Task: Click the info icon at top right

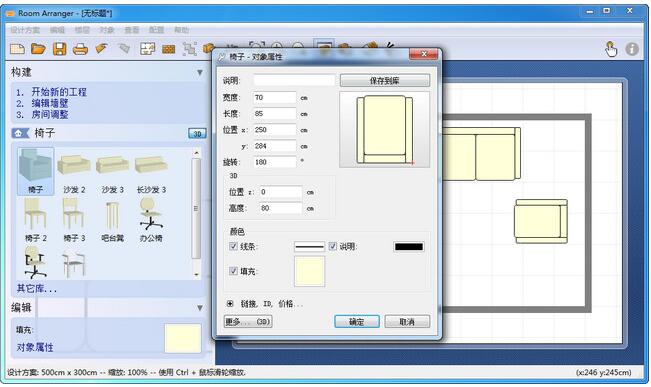Action: coord(632,49)
